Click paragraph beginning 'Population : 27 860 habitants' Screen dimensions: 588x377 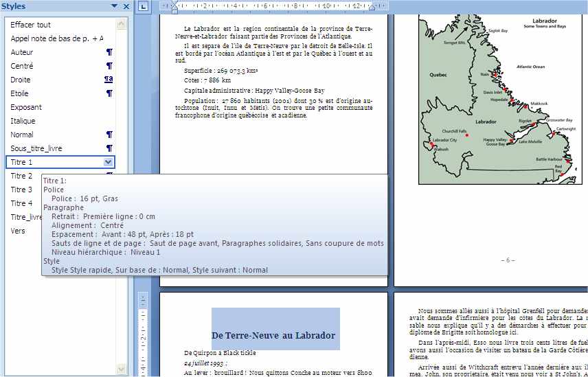pos(274,108)
